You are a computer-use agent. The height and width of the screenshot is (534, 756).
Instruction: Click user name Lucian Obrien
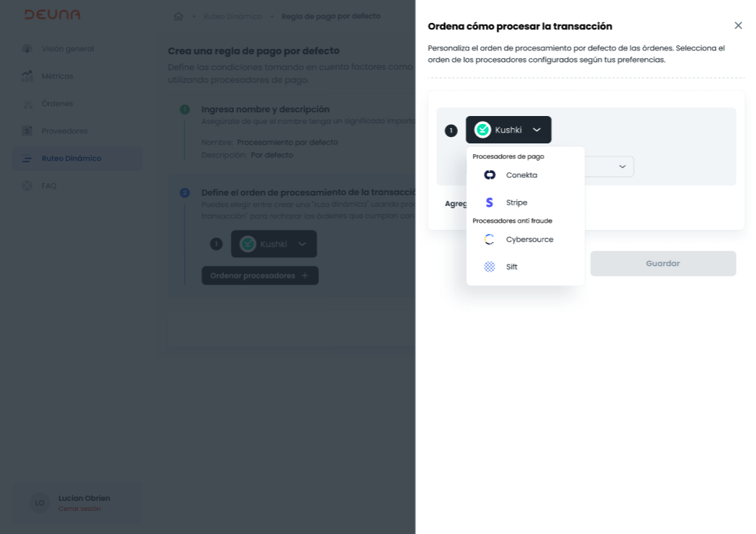[84, 498]
